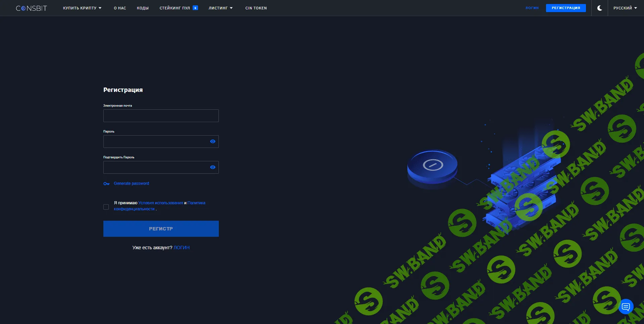The image size is (644, 324).
Task: Open the chat widget bubble
Action: pos(626,306)
